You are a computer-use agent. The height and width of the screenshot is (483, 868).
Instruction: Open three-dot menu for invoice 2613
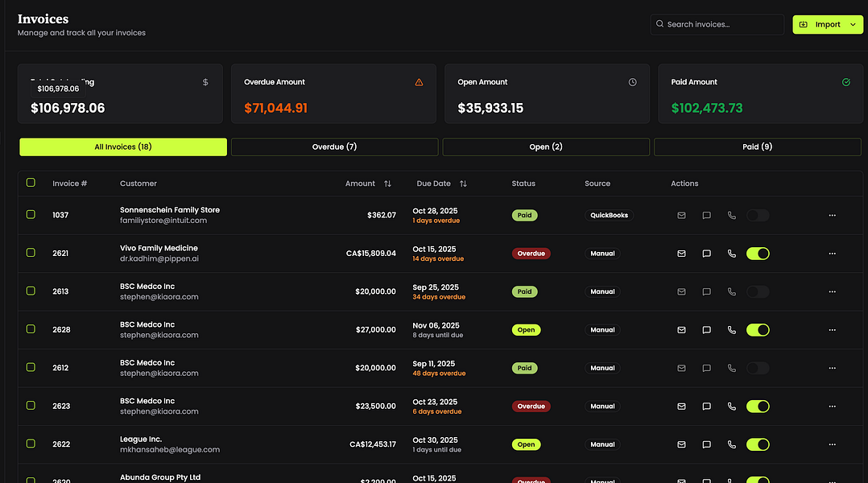point(832,291)
